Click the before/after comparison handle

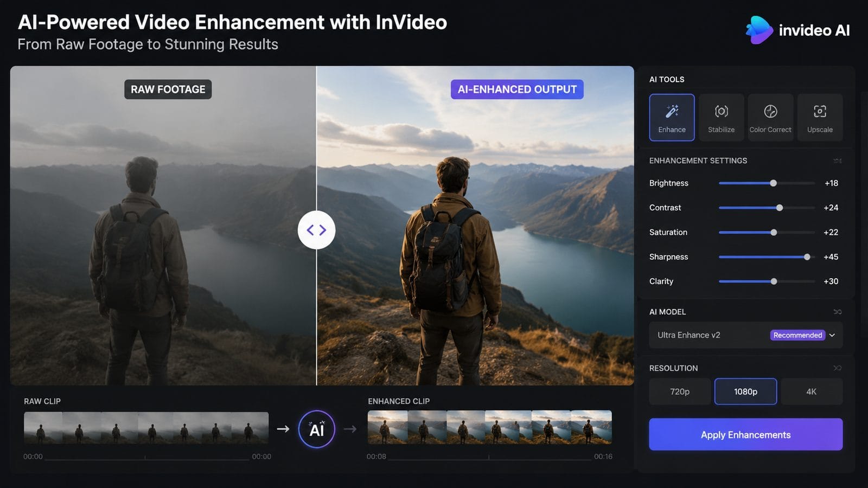point(316,230)
